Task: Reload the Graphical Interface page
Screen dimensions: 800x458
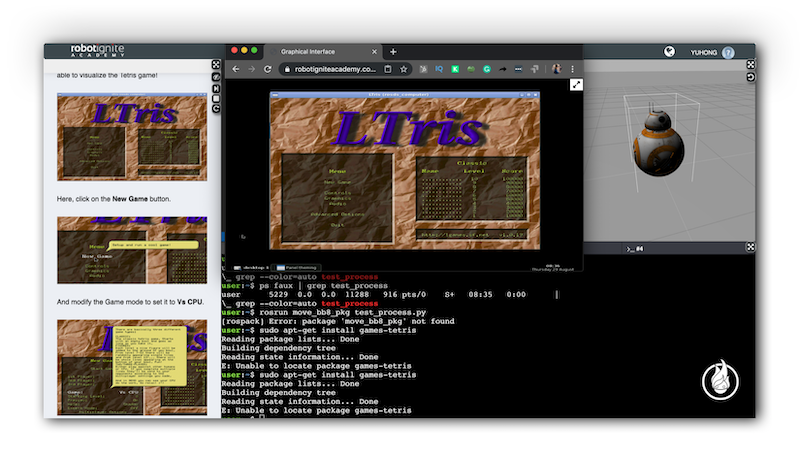Action: pos(267,69)
